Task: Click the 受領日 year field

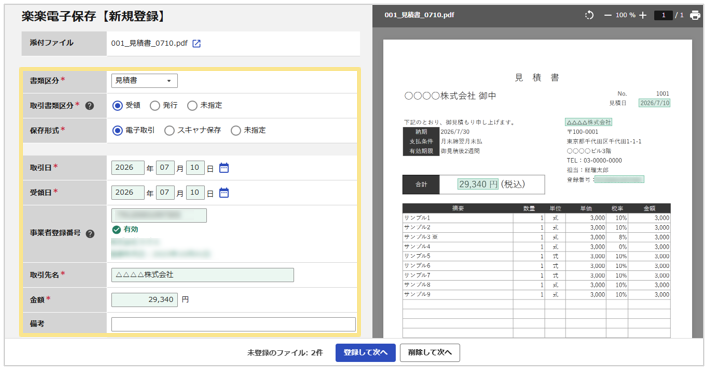Action: [128, 192]
